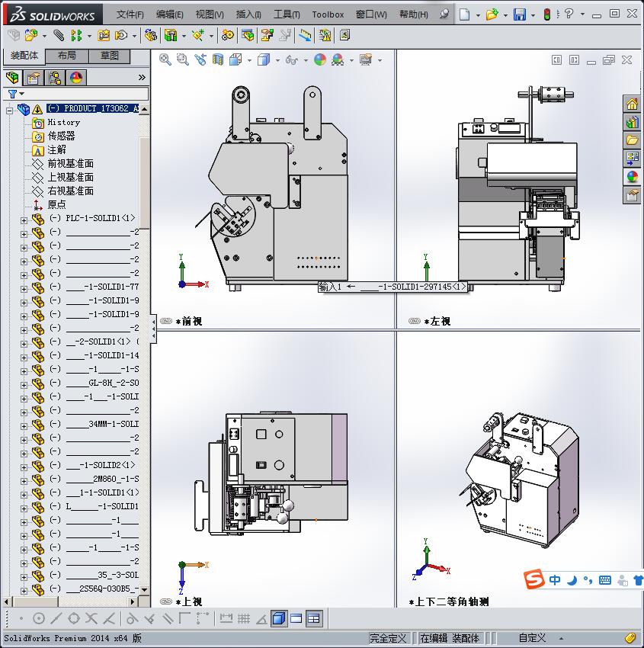Image resolution: width=644 pixels, height=648 pixels.
Task: Click the New document icon
Action: 465,14
